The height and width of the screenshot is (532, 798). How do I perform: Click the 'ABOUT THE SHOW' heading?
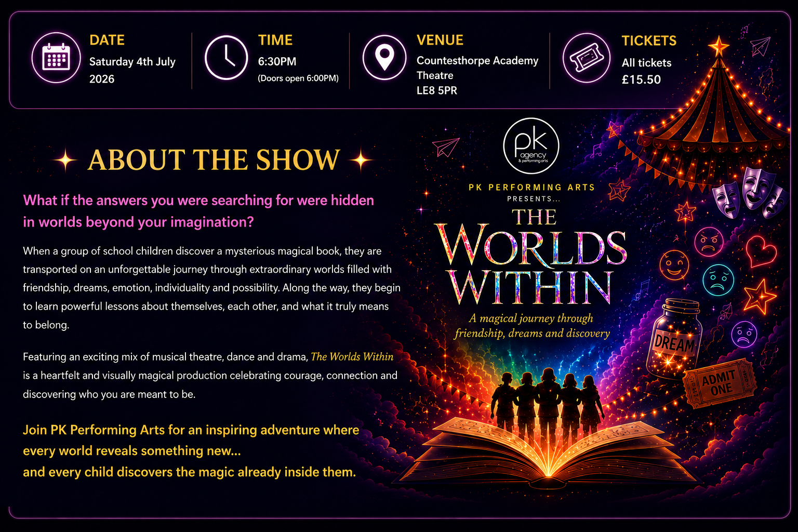pos(214,159)
